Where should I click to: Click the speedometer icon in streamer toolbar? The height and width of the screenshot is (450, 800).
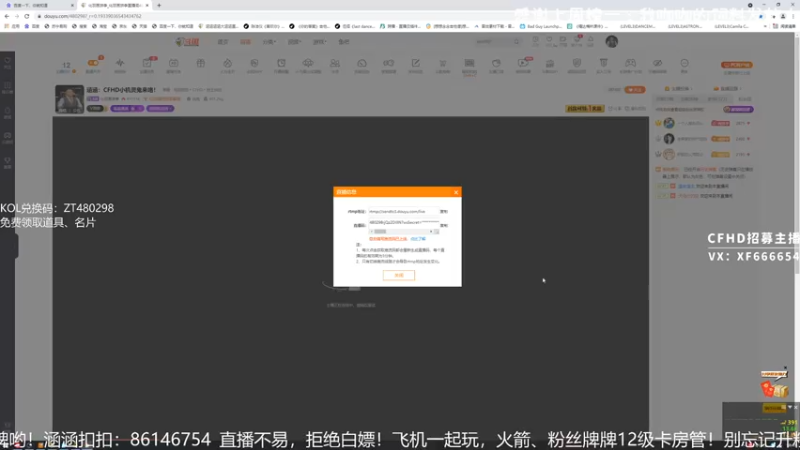(362, 63)
